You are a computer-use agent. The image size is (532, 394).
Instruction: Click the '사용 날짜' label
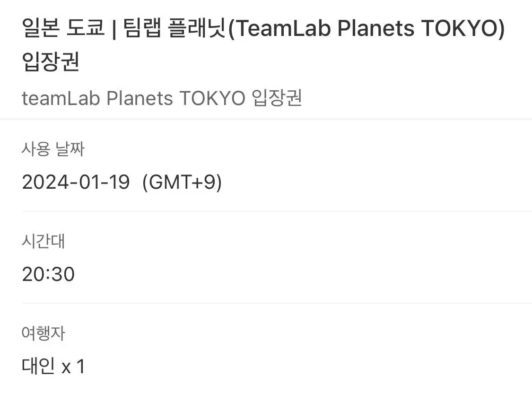pyautogui.click(x=53, y=149)
